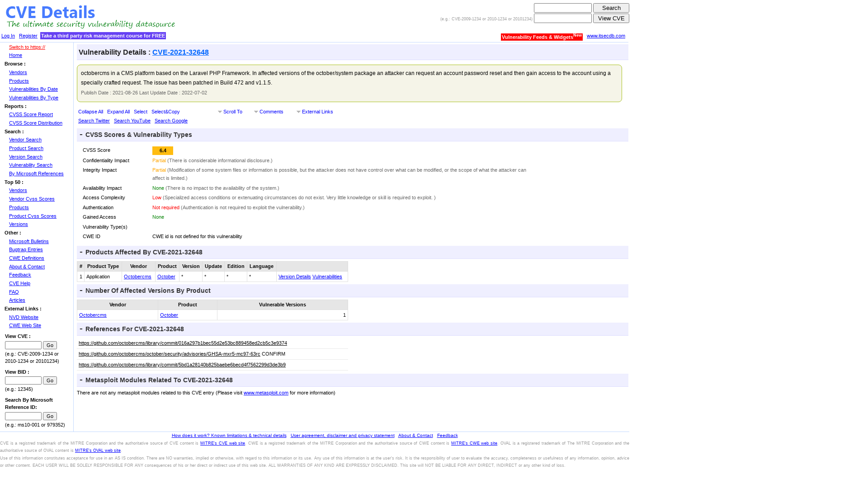Click Go next to View BID field
This screenshot has width=868, height=488.
click(50, 380)
